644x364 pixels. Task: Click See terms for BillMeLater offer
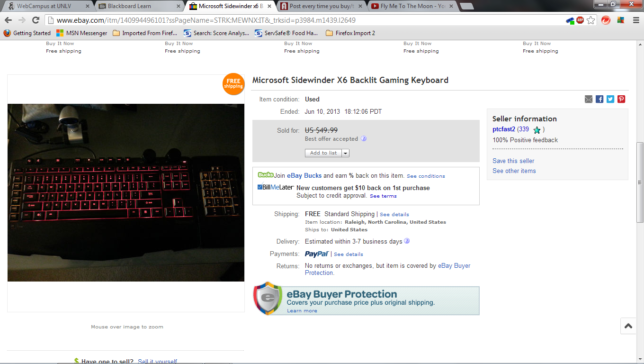[x=383, y=196]
